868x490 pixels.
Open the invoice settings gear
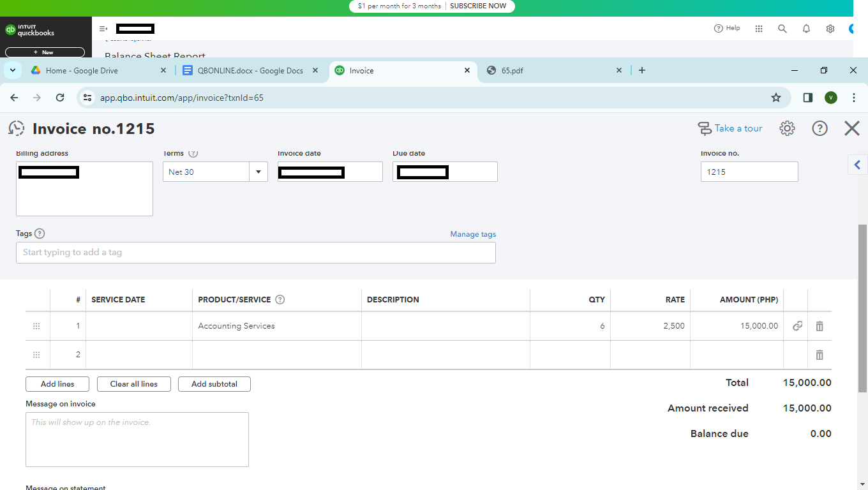[787, 128]
